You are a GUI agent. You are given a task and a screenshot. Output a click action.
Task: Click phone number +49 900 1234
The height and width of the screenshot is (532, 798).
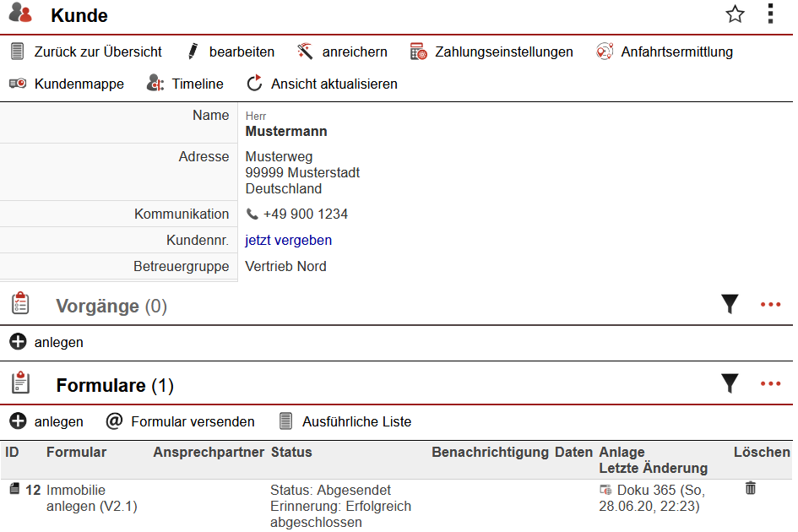[x=306, y=214]
